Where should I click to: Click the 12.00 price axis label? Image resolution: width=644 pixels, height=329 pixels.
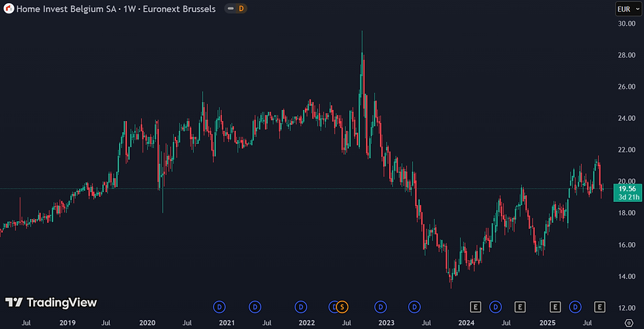point(627,308)
